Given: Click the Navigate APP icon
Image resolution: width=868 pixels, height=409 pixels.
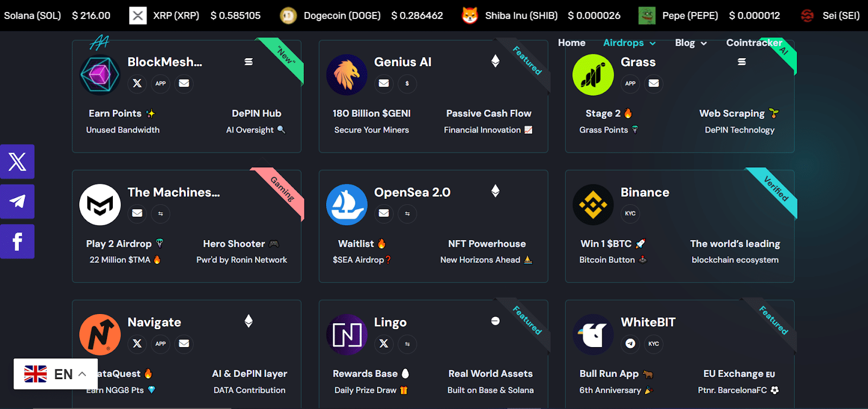Looking at the screenshot, I should pos(161,343).
